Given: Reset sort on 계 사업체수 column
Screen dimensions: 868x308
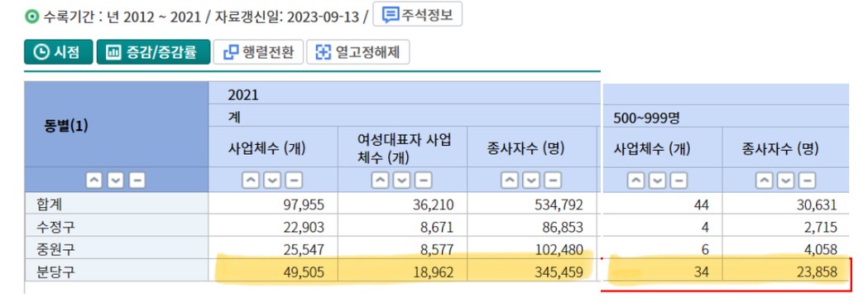Looking at the screenshot, I should 294,180.
